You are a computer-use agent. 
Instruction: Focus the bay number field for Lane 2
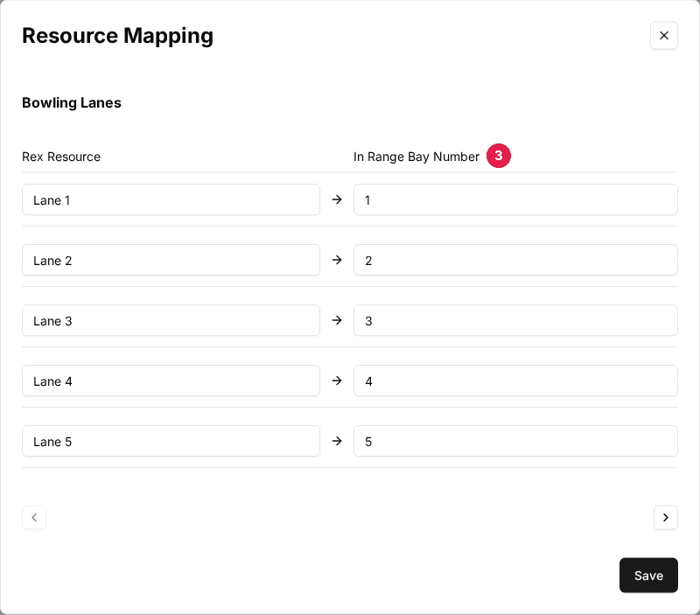click(515, 260)
